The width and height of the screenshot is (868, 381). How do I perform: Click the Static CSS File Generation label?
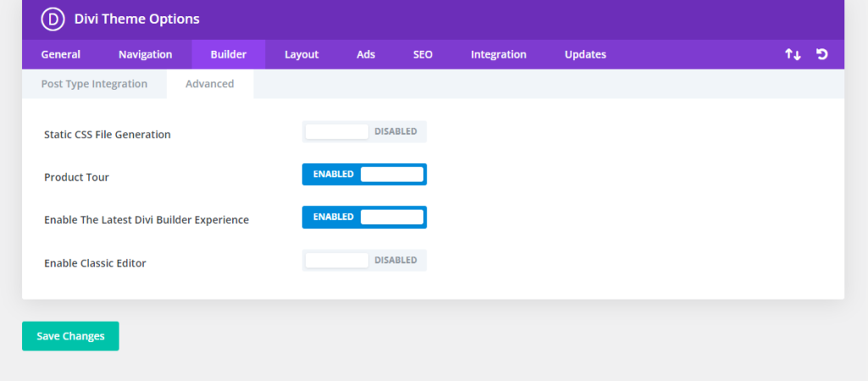108,135
